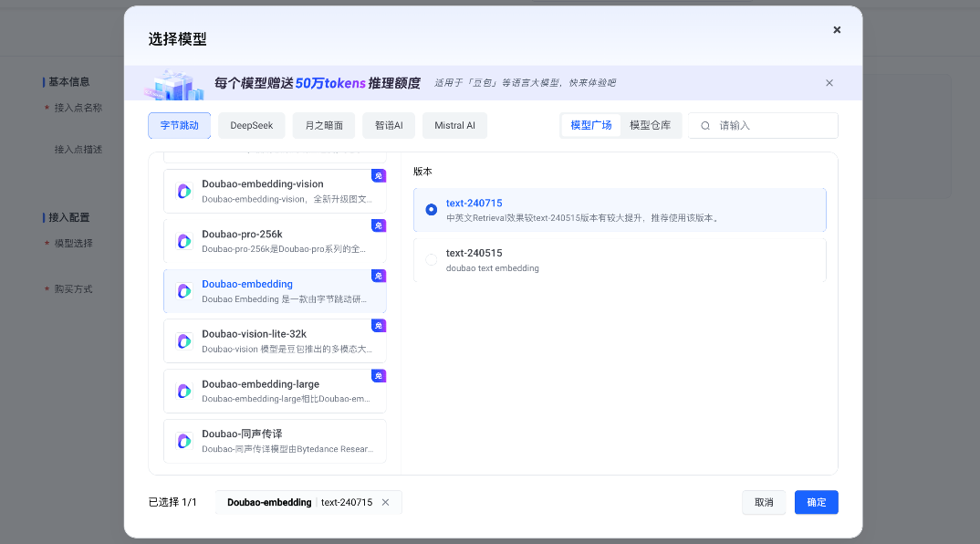Image resolution: width=980 pixels, height=544 pixels.
Task: Select the text-240515 version radio button
Action: [430, 259]
